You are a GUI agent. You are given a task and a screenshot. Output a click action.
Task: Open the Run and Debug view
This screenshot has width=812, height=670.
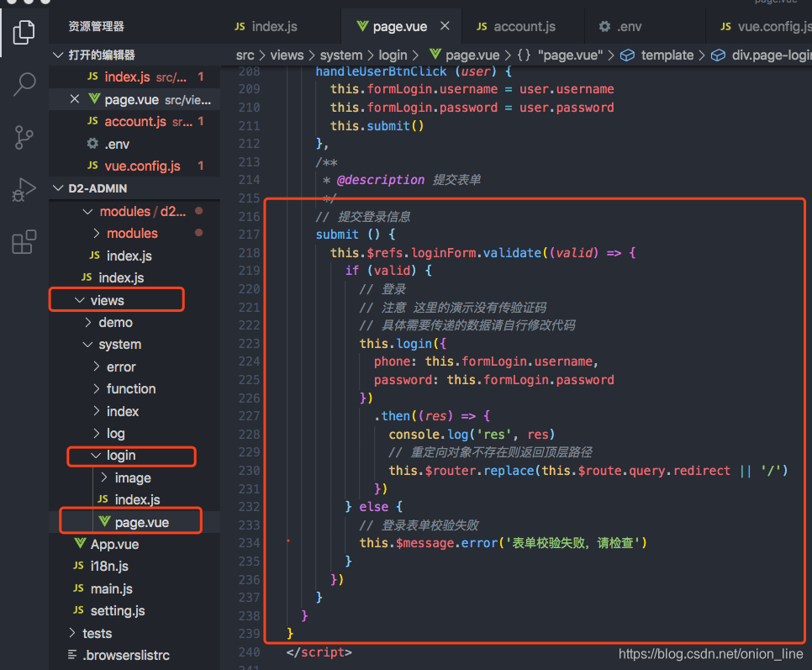[x=24, y=189]
